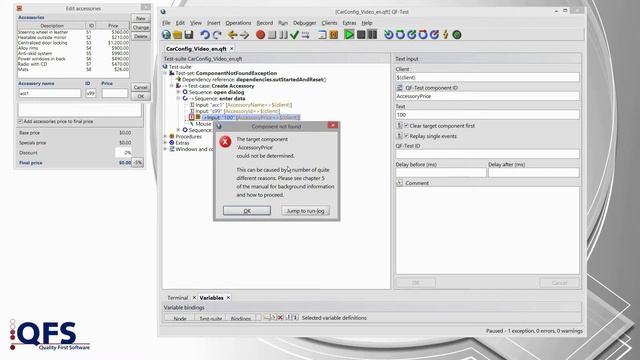This screenshot has width=640, height=360.
Task: Stop test replay with black square icon
Action: coord(361,35)
